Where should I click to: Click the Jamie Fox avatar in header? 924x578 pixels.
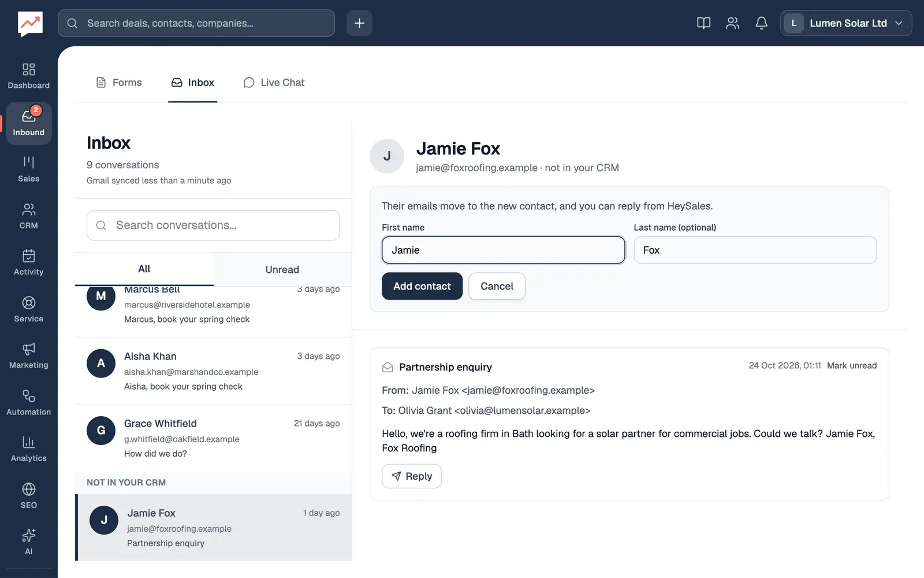tap(387, 156)
